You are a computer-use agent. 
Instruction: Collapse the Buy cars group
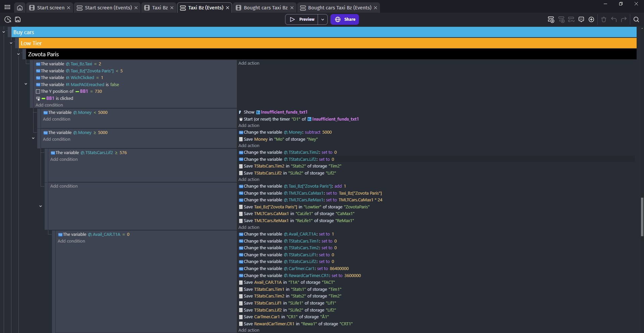[4, 32]
